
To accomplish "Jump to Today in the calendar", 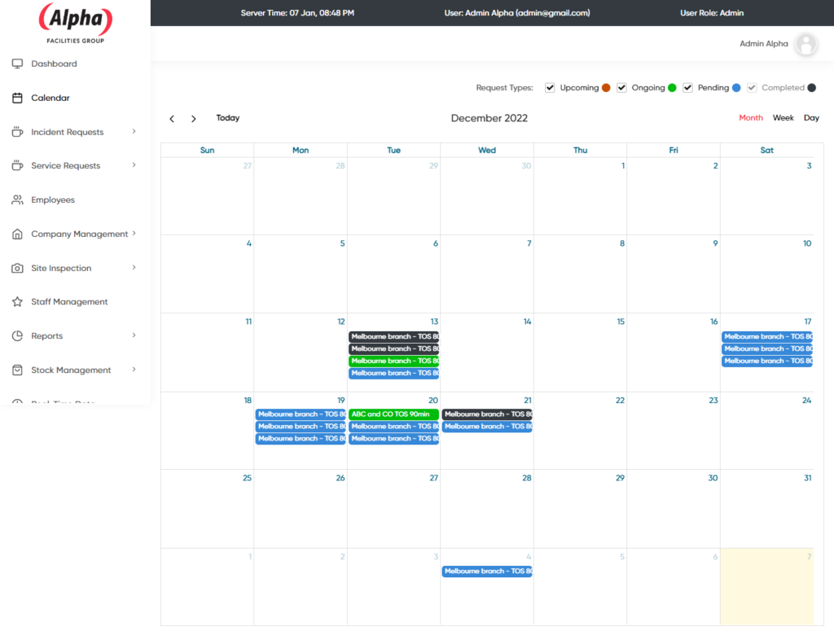I will tap(228, 118).
